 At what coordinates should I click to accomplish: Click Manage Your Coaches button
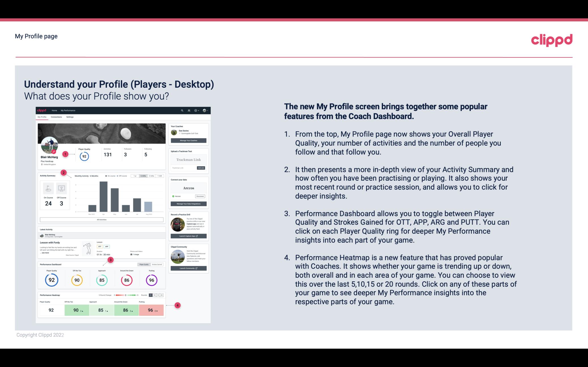tap(189, 140)
